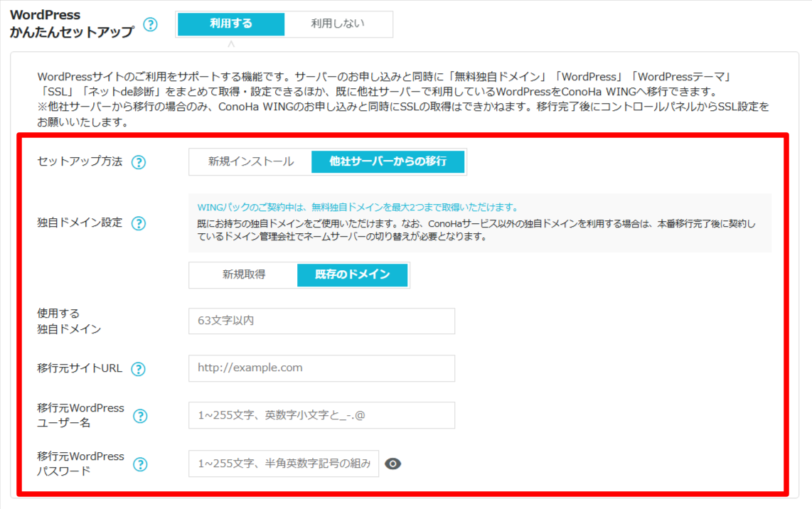Focus the 移行元サイトURL input field
The image size is (812, 509).
pos(321,368)
